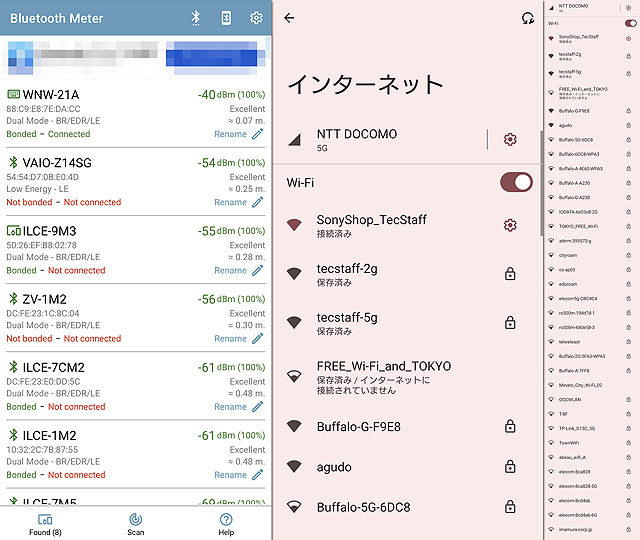
Task: Click the Rename link for ZV-1M2
Action: [x=230, y=338]
